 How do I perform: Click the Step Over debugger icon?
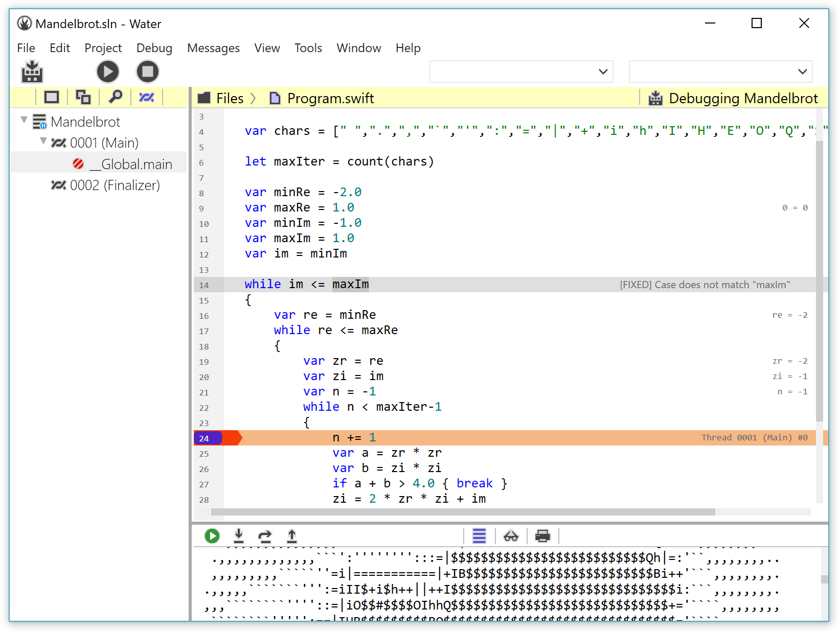point(265,536)
